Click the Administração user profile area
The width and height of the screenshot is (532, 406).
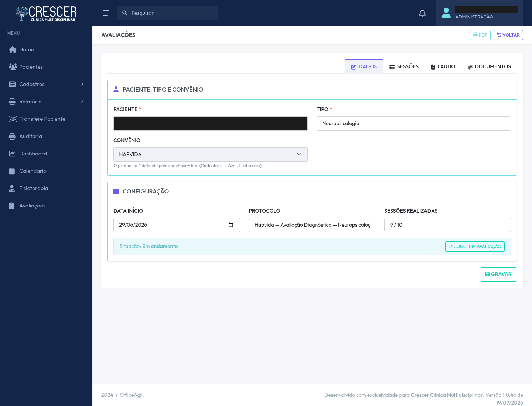pyautogui.click(x=480, y=13)
